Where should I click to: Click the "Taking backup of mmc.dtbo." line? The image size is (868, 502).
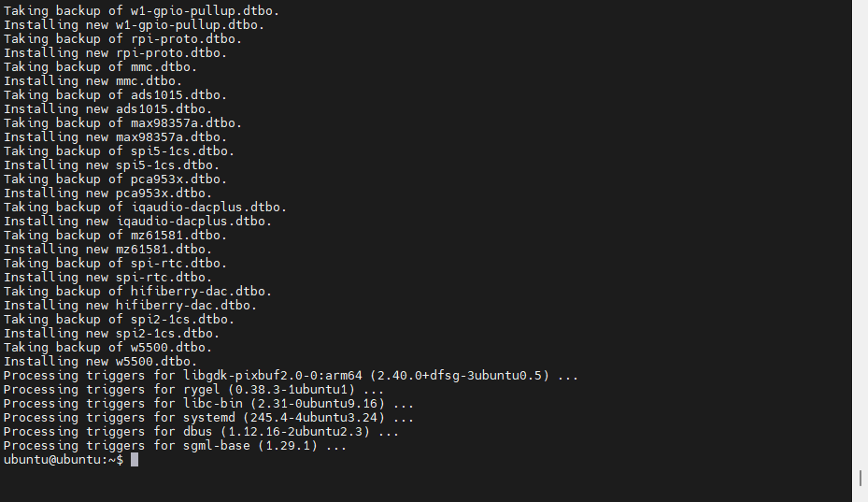click(x=100, y=67)
